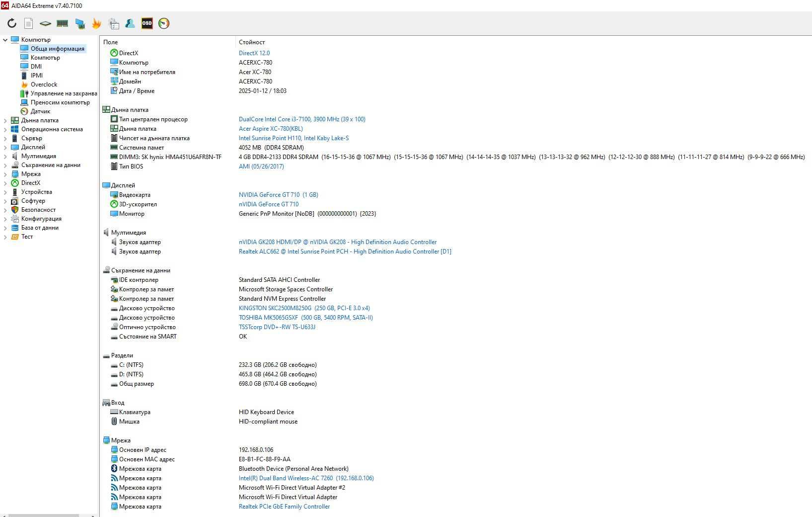
Task: Open the DirectX 12.0 link
Action: tap(254, 53)
